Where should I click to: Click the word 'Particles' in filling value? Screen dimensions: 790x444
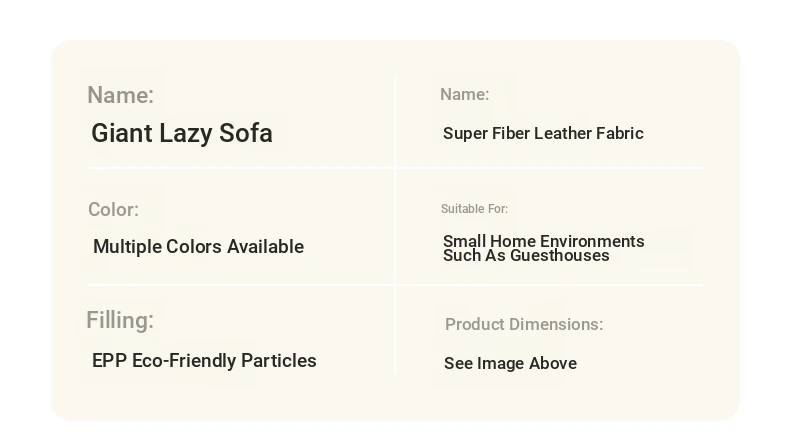tap(279, 361)
